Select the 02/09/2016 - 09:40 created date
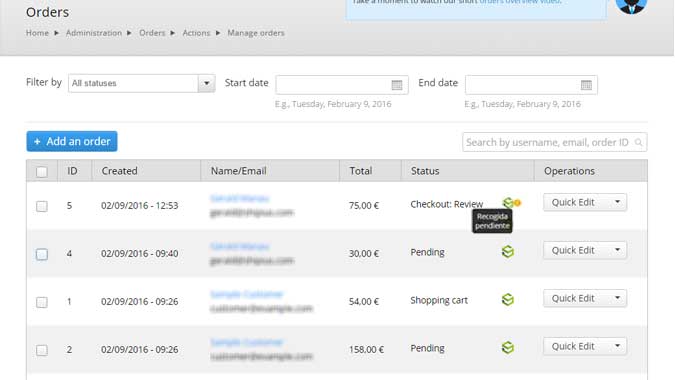Screen dimensions: 675x380 pyautogui.click(x=139, y=253)
